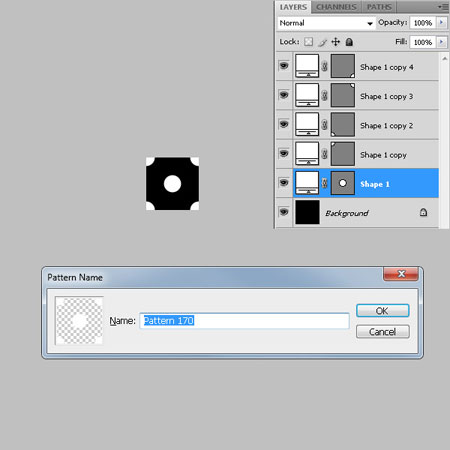Click the link icon on Shape 1 copy
The image size is (450, 450).
[324, 154]
